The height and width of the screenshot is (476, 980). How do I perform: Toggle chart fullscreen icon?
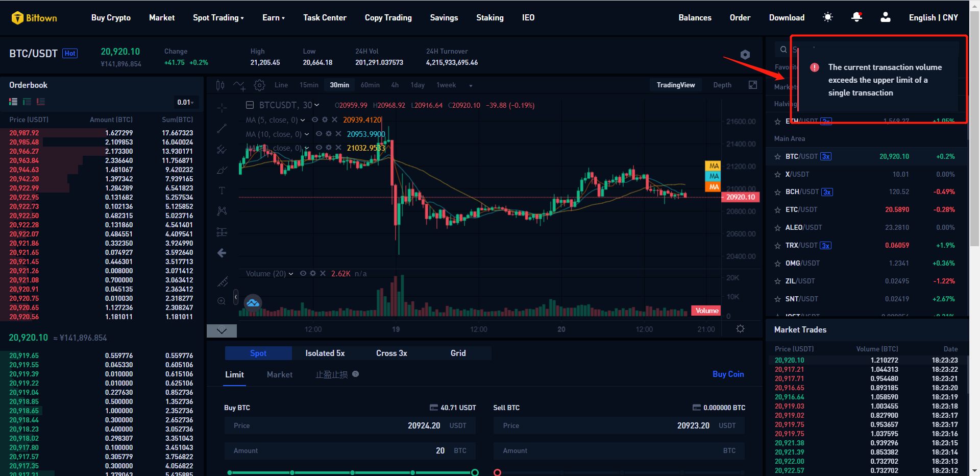point(753,85)
